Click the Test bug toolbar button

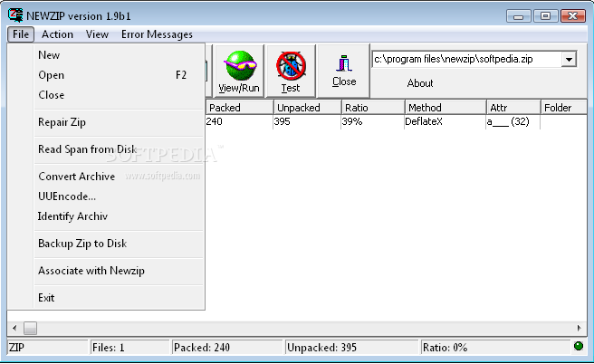(291, 71)
